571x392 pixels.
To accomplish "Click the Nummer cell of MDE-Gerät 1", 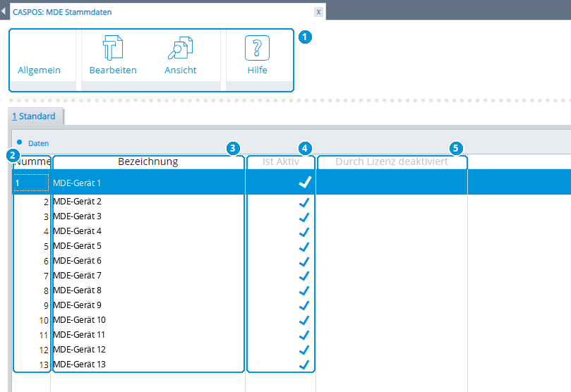I will [x=31, y=183].
